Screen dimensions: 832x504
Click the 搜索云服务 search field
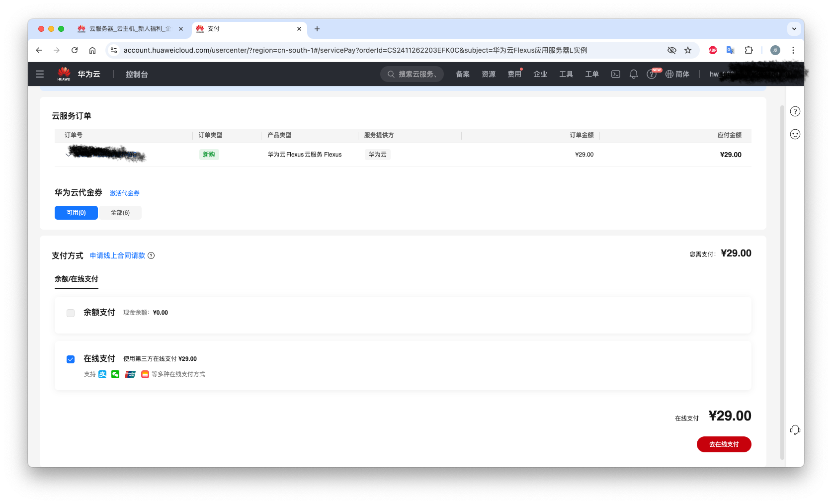[412, 74]
